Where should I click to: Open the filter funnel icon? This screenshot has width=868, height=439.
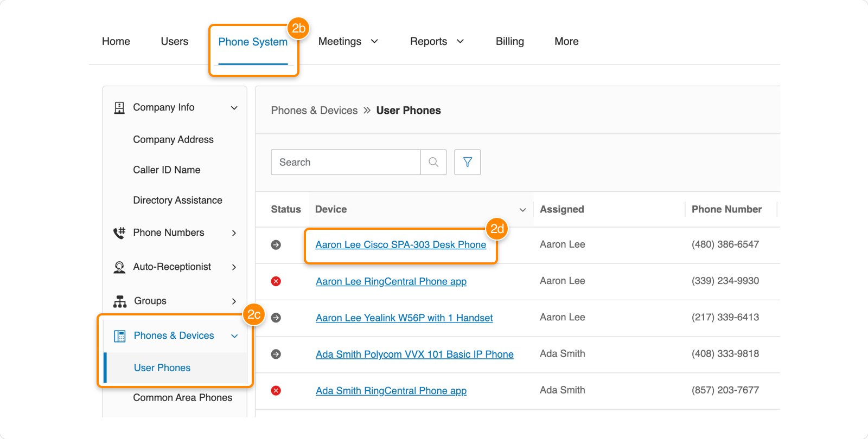[467, 162]
